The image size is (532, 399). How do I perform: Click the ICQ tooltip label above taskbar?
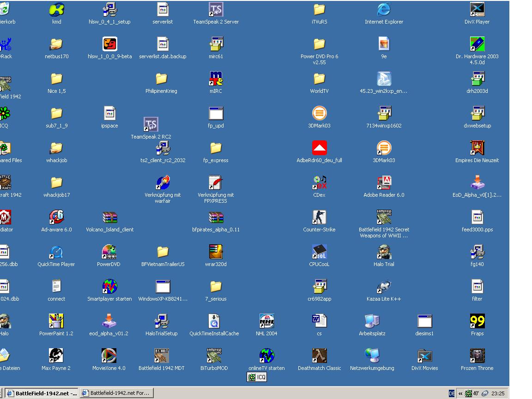(257, 377)
